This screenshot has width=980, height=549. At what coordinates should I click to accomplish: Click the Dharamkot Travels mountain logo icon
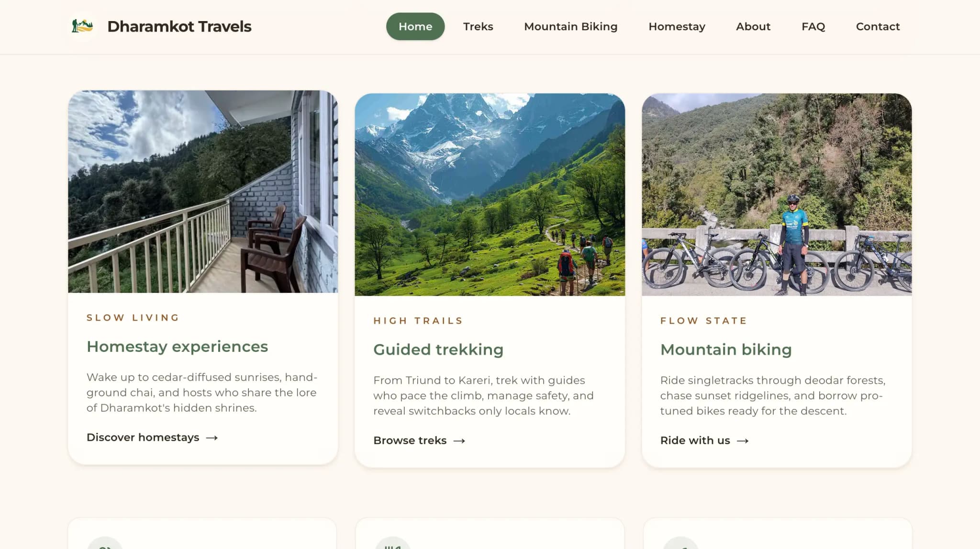tap(82, 27)
